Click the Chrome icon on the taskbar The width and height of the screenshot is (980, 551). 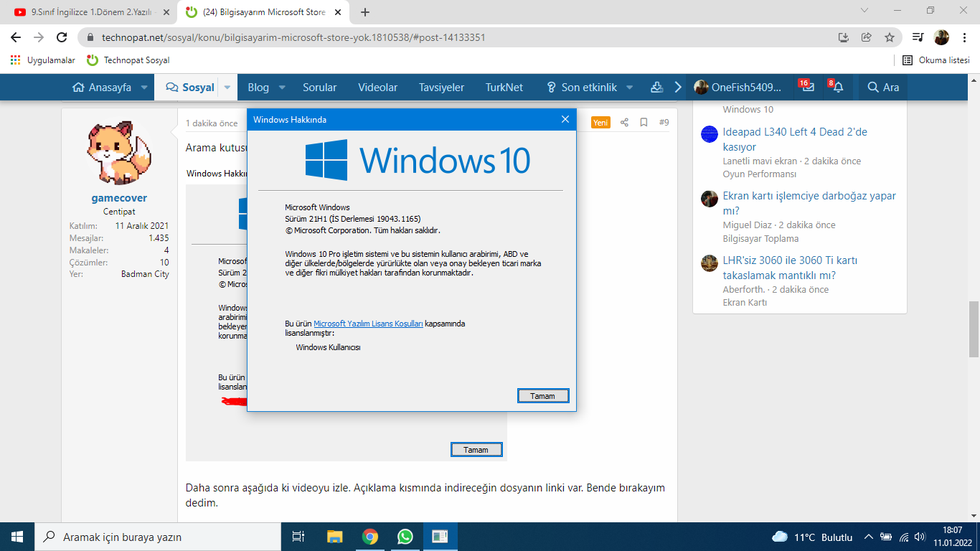pyautogui.click(x=369, y=537)
